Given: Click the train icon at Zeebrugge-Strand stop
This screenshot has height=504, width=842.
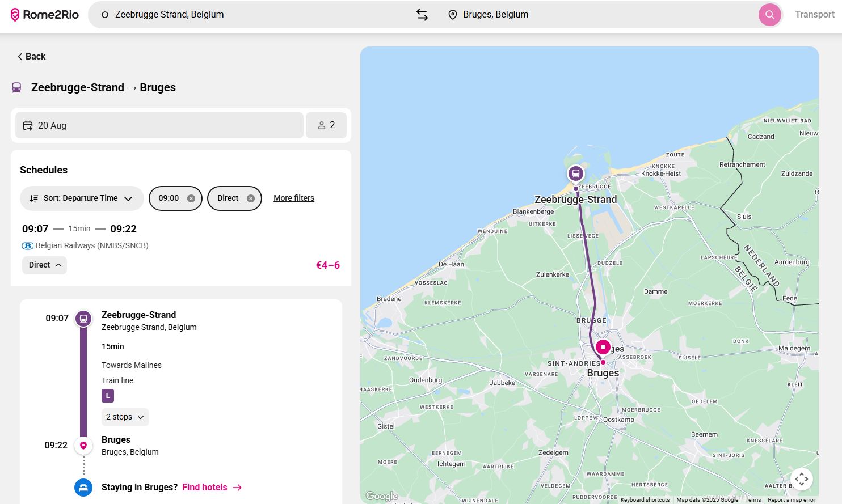Looking at the screenshot, I should coord(83,319).
